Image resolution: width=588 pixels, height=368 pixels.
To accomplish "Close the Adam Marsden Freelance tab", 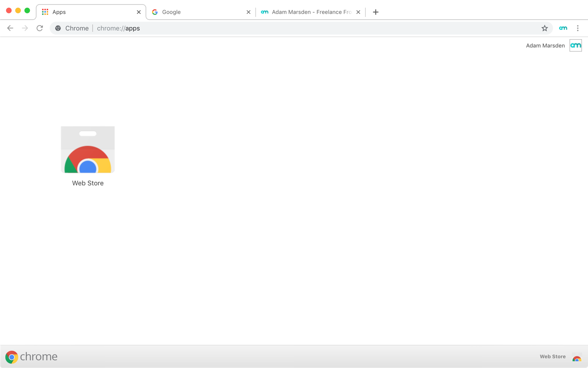I will coord(358,12).
